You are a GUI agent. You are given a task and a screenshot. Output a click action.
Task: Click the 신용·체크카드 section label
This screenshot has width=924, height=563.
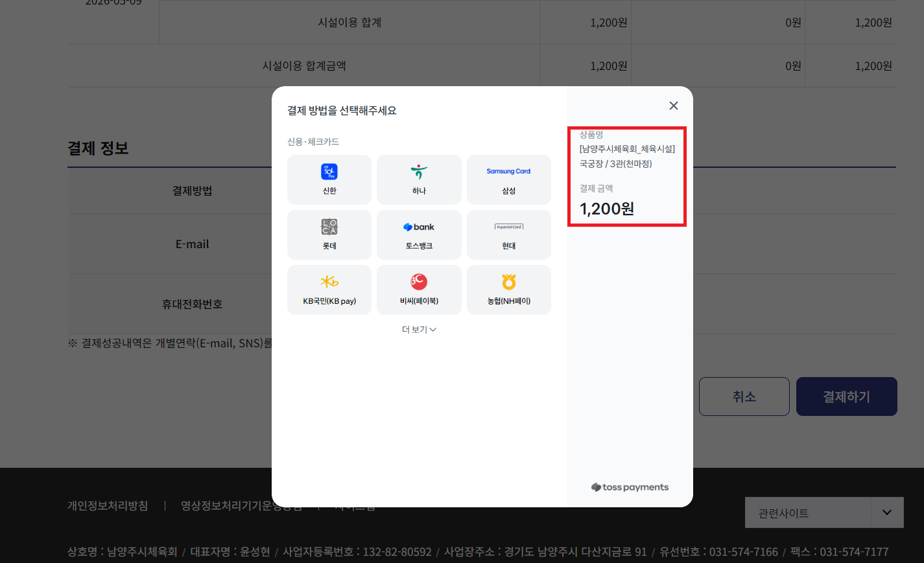[x=313, y=142]
